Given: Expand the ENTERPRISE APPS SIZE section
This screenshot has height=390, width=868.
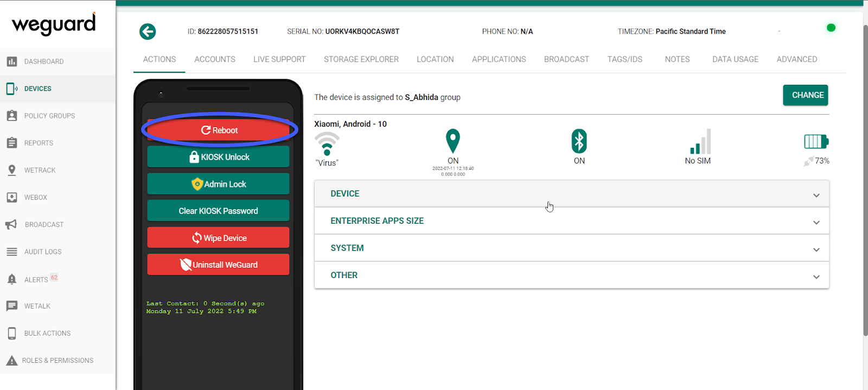Looking at the screenshot, I should click(572, 221).
